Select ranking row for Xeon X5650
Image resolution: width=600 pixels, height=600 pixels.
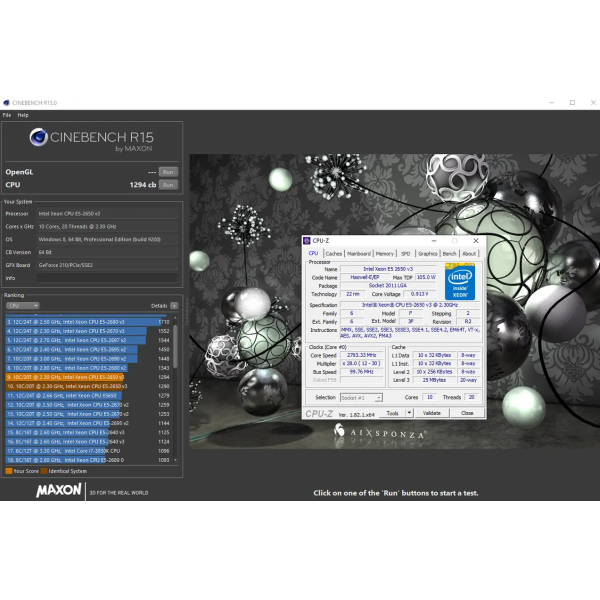(88, 395)
